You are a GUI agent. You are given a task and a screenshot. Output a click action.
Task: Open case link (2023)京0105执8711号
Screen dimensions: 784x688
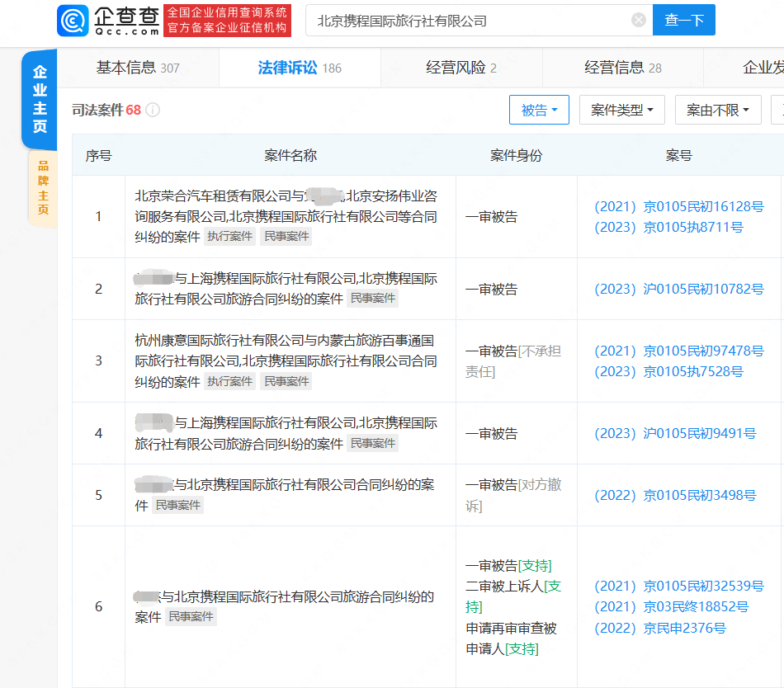click(668, 227)
